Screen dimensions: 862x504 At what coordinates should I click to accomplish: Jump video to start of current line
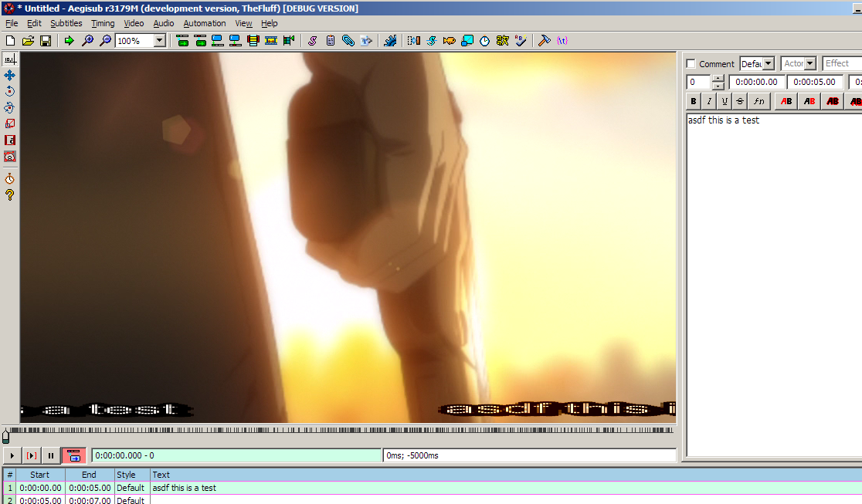[182, 41]
